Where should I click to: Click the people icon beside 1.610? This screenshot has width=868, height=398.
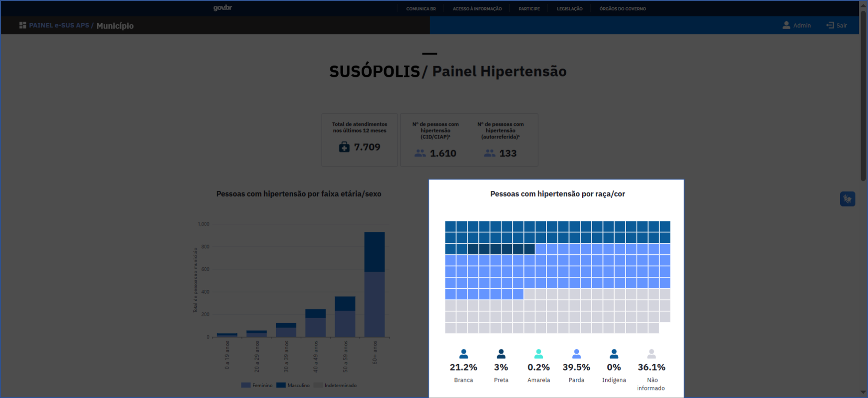[420, 153]
